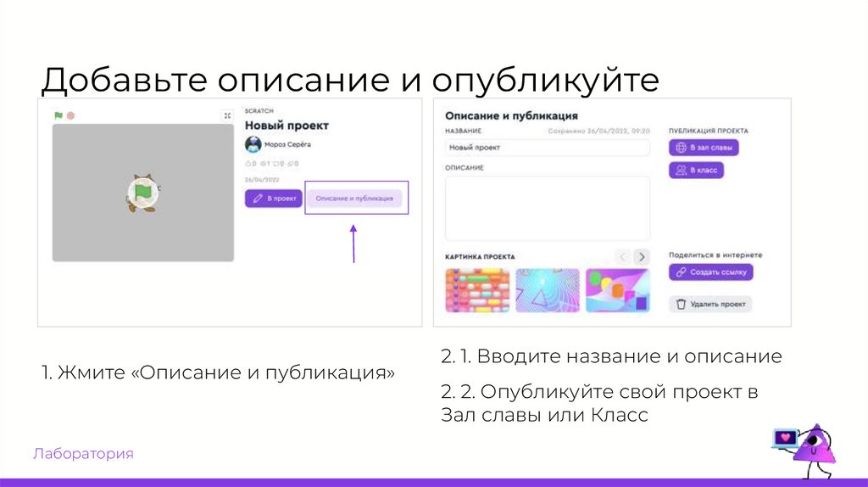The height and width of the screenshot is (487, 868).
Task: Click the «Поделиться в интернете» label
Action: coord(715,255)
